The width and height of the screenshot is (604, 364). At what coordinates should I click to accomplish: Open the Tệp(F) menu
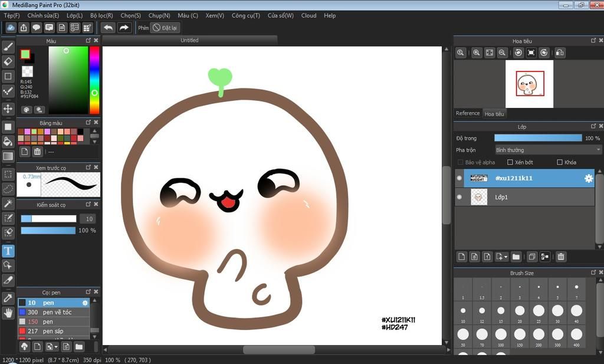tap(12, 15)
